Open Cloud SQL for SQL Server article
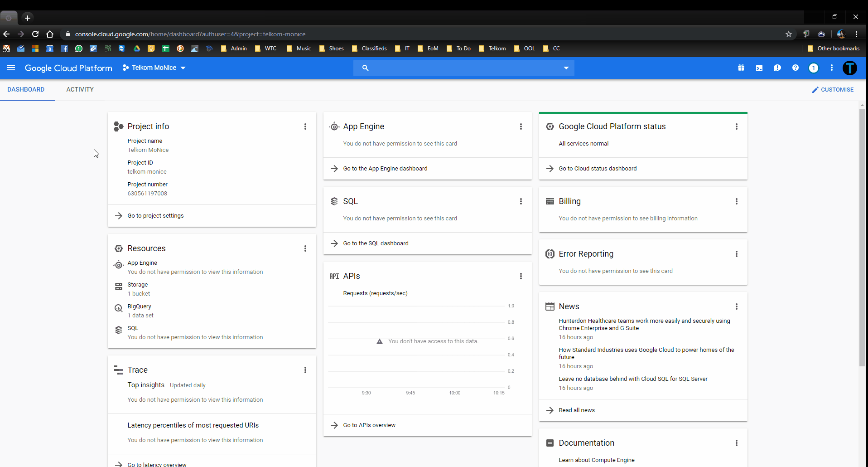The height and width of the screenshot is (467, 868). pos(633,379)
